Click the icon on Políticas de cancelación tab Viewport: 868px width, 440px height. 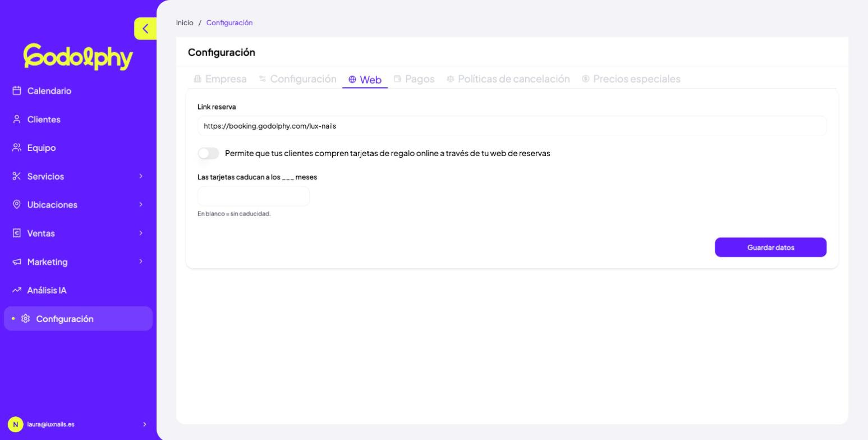pyautogui.click(x=451, y=79)
